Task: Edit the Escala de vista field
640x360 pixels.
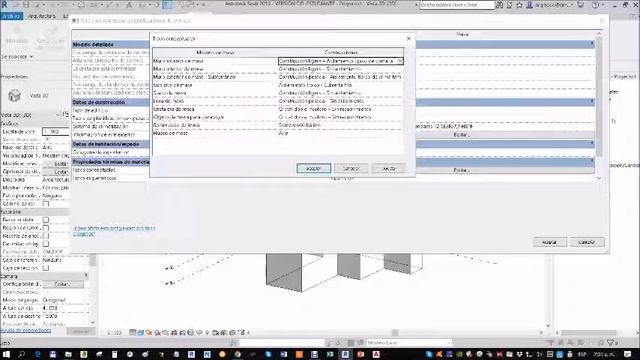Action: tap(56, 131)
